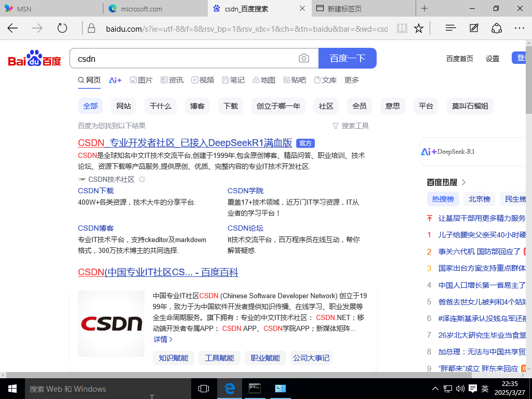This screenshot has height=399, width=532.
Task: Refresh the page with reload icon
Action: 62,28
